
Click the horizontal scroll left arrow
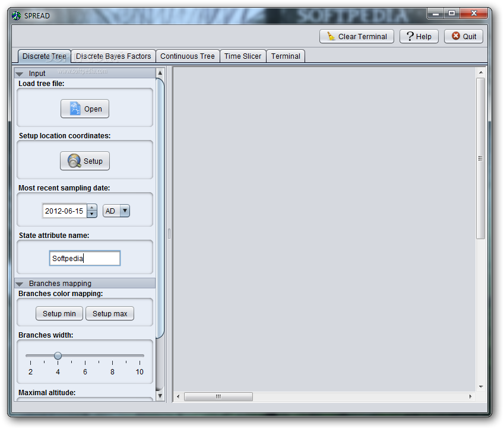point(179,396)
